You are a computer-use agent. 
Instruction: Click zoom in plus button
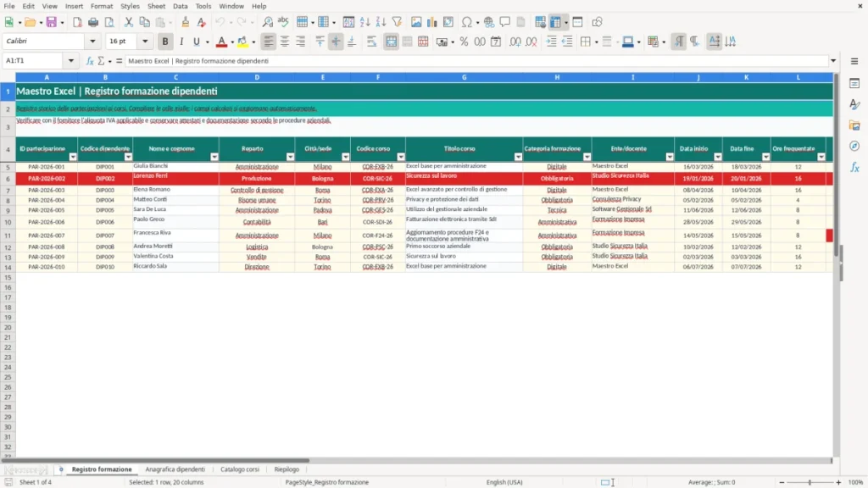pos(838,482)
